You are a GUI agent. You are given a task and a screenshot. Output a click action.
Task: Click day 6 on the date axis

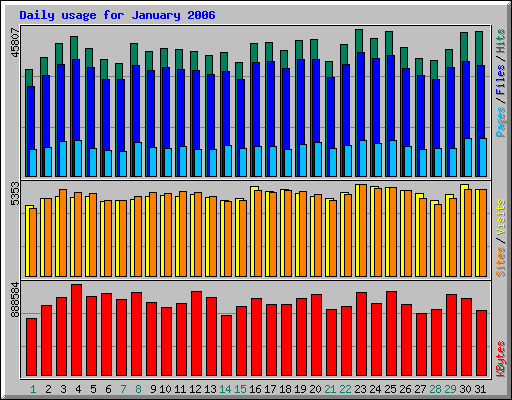pos(108,389)
